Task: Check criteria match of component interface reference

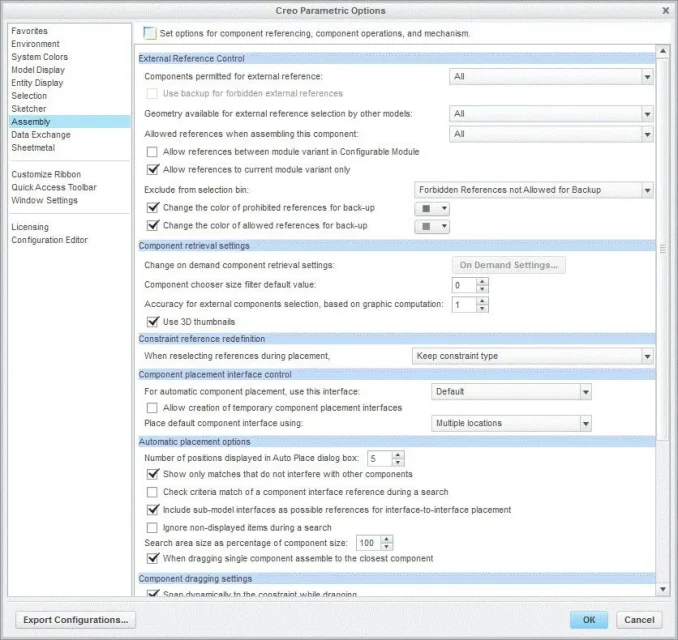Action: click(x=152, y=492)
